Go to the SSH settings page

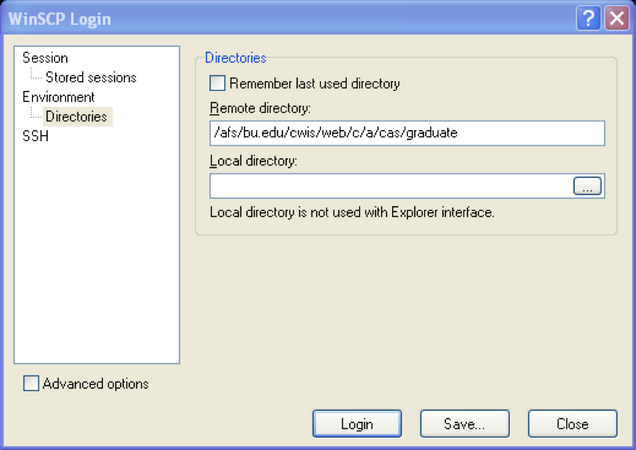coord(35,137)
